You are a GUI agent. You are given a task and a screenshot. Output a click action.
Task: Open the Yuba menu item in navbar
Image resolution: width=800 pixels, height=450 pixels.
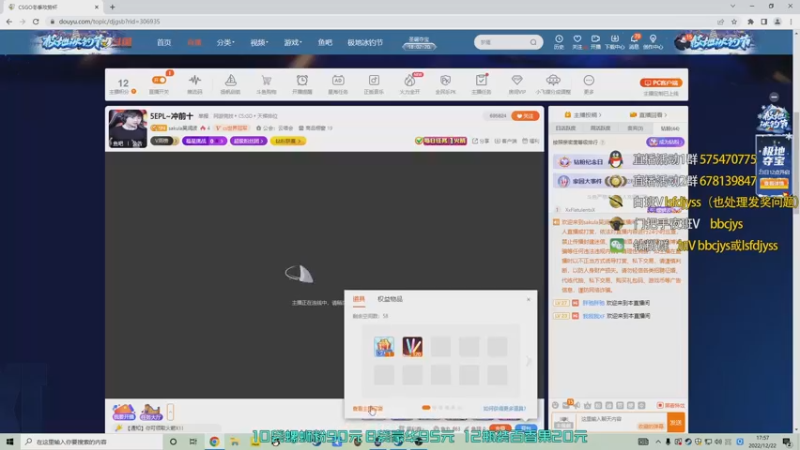pos(325,42)
